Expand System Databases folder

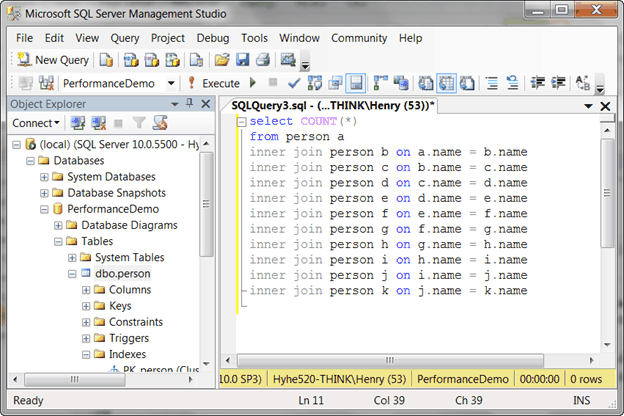[x=44, y=177]
